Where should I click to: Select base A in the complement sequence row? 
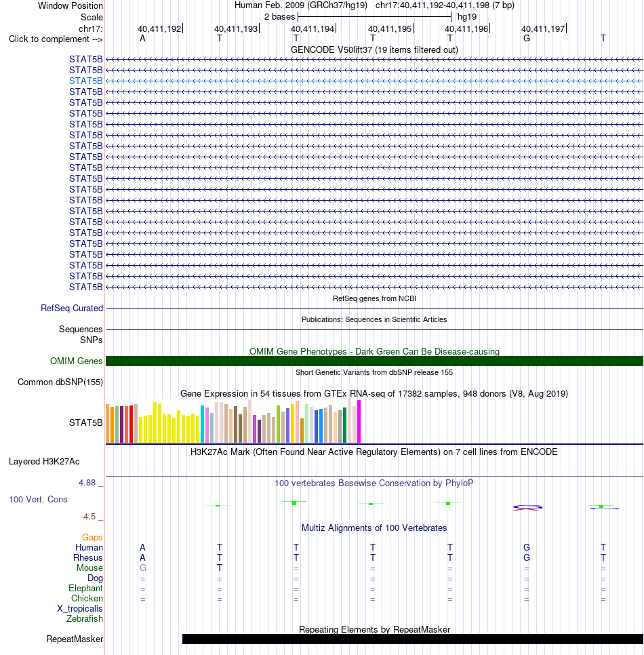coord(142,39)
